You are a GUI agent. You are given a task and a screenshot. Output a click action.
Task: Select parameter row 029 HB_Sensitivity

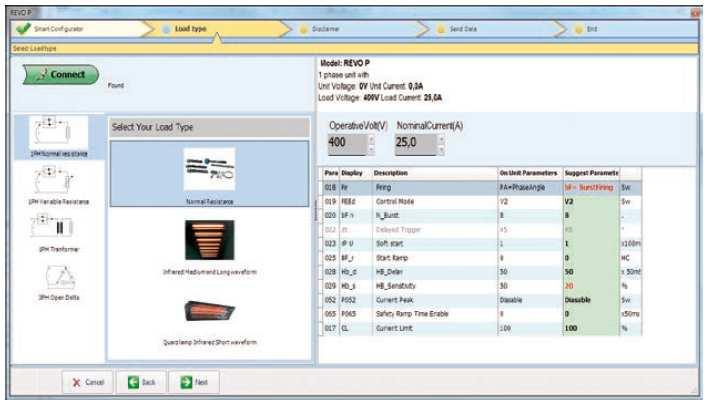[x=482, y=286]
